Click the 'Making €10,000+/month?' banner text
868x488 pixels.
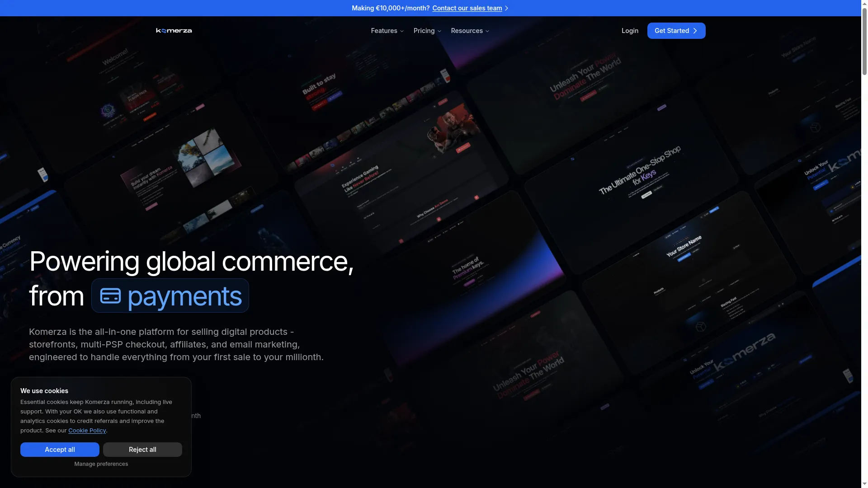click(391, 8)
